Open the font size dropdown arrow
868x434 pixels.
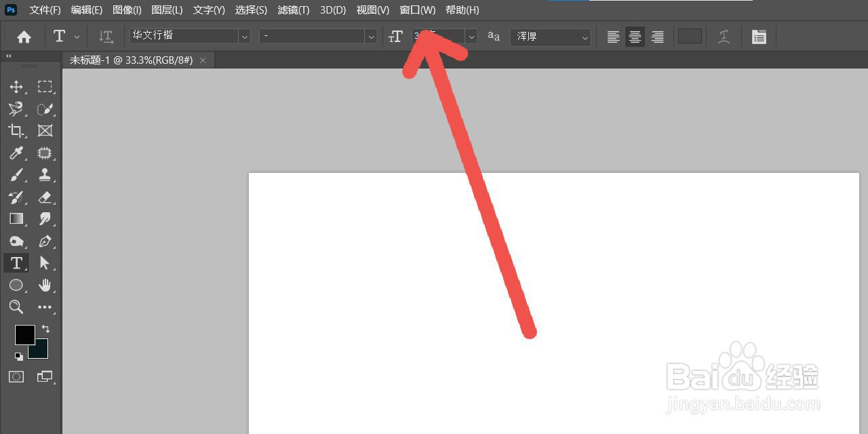coord(471,37)
